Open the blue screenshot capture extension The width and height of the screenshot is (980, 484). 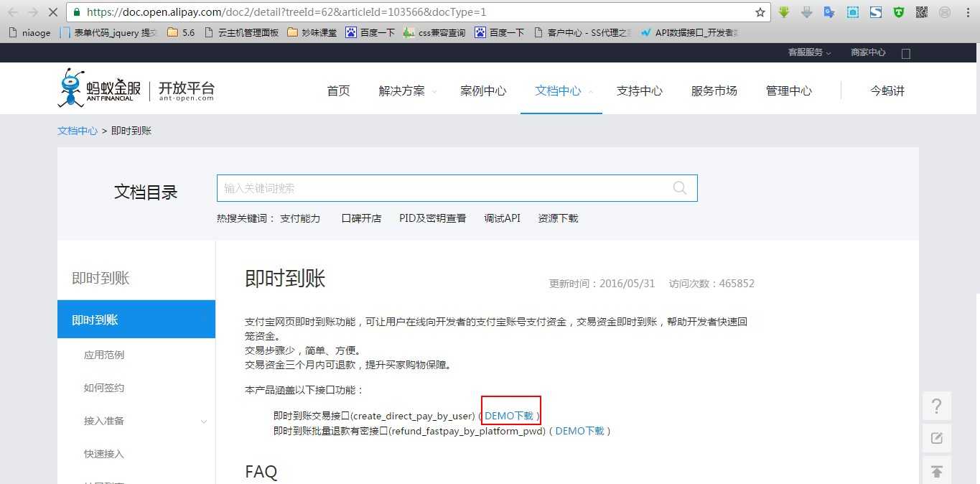tap(852, 12)
